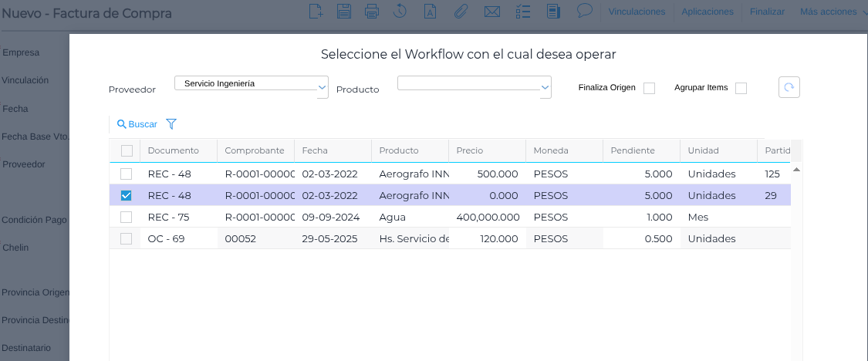Open the Más acciones menu
This screenshot has width=868, height=361.
[829, 12]
